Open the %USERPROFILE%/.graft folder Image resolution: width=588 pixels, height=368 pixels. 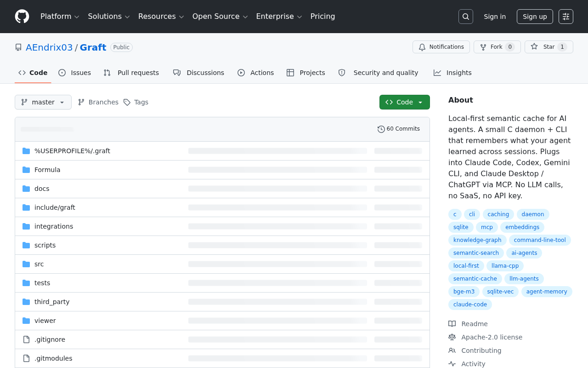72,151
